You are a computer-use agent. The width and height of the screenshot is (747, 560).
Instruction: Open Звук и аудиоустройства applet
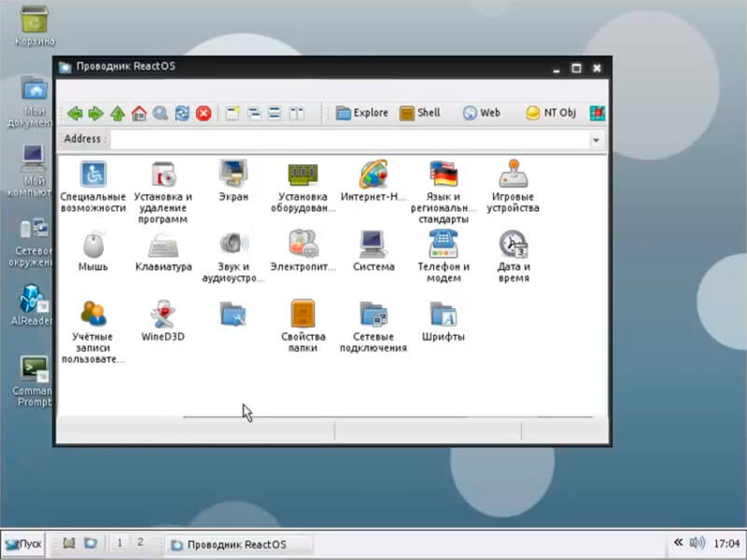pyautogui.click(x=233, y=257)
